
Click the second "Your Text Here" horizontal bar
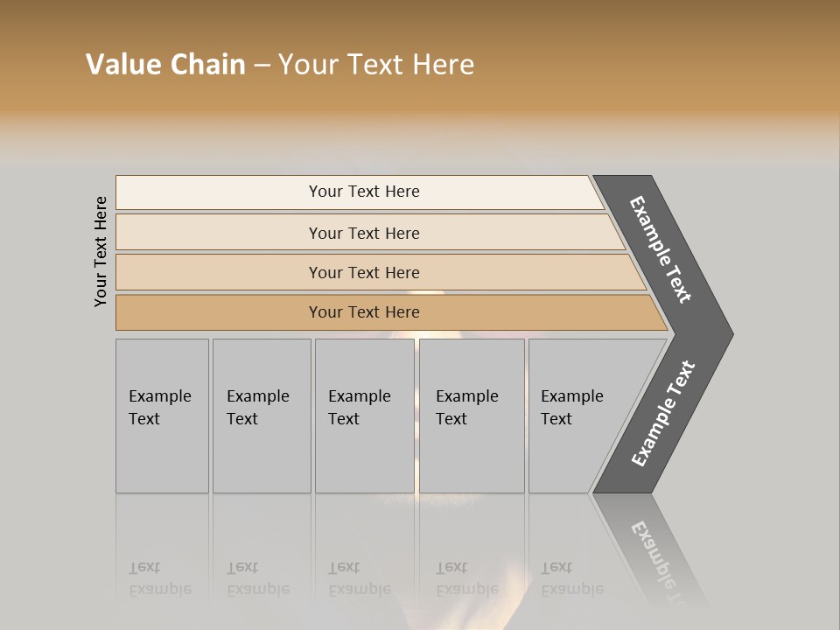(370, 232)
